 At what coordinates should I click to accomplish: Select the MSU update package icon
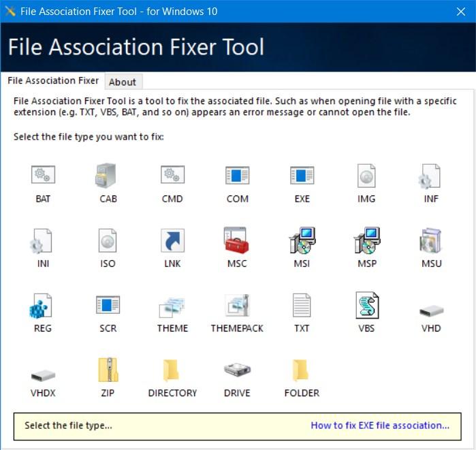(430, 240)
